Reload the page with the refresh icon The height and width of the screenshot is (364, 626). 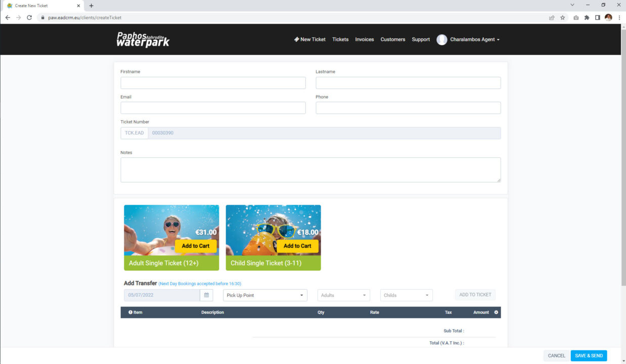29,17
